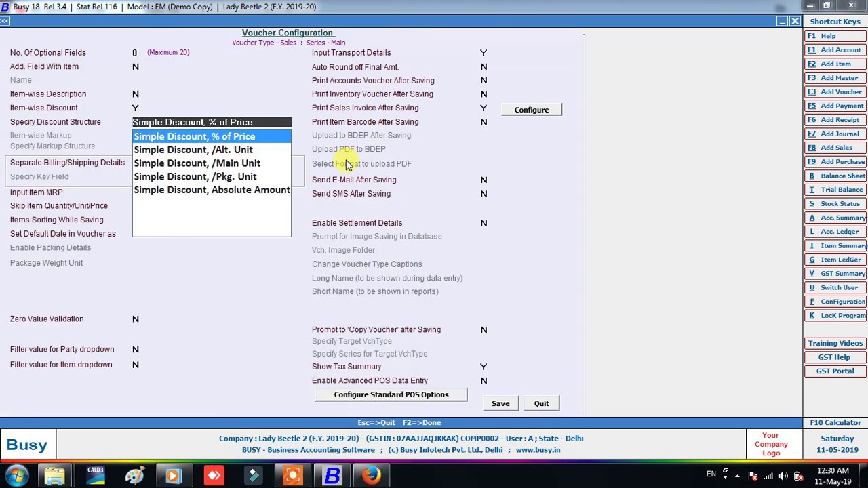Image resolution: width=868 pixels, height=488 pixels.
Task: Click No. Of Optional Fields value
Action: 134,53
